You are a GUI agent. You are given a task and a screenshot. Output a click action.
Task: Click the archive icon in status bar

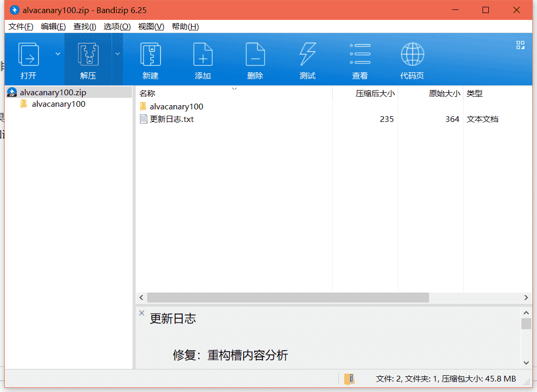tap(349, 379)
